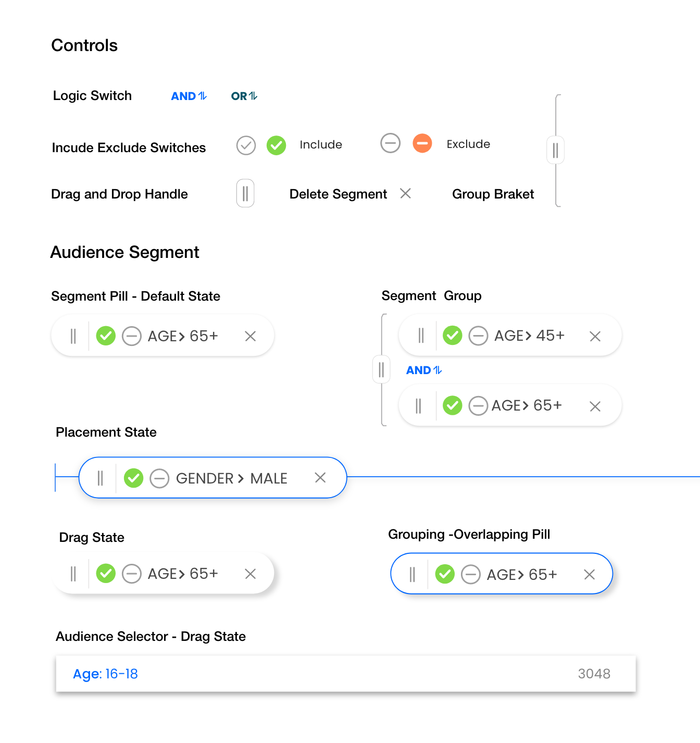The width and height of the screenshot is (700, 743).
Task: Delete Segment Group AGE 65+ pill
Action: click(x=595, y=406)
